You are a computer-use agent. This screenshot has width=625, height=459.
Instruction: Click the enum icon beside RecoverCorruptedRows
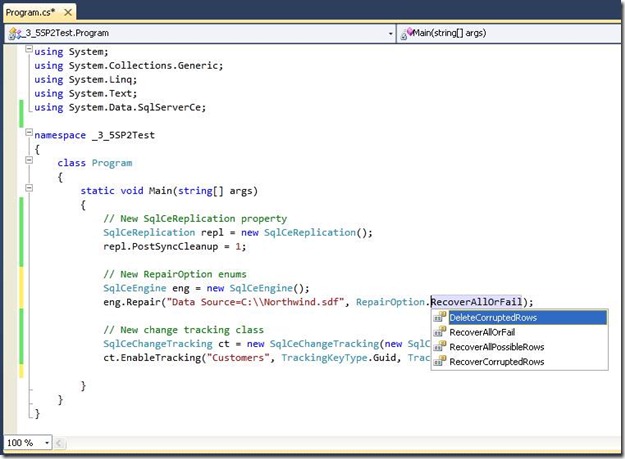[x=440, y=362]
